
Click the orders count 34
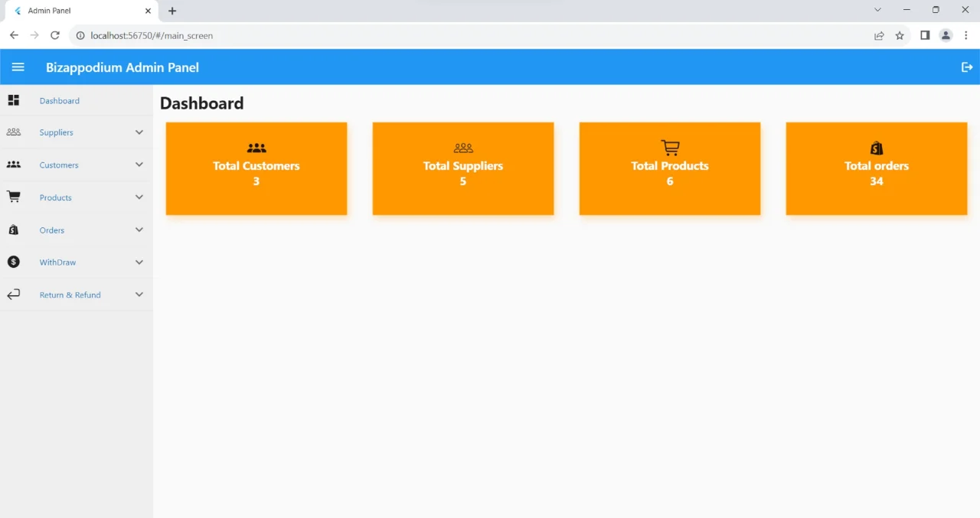pyautogui.click(x=877, y=181)
